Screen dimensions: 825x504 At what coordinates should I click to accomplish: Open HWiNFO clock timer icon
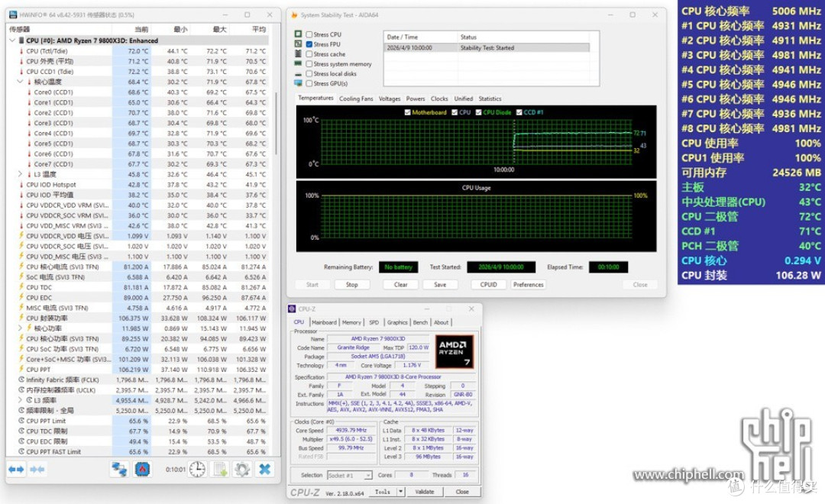click(x=197, y=469)
